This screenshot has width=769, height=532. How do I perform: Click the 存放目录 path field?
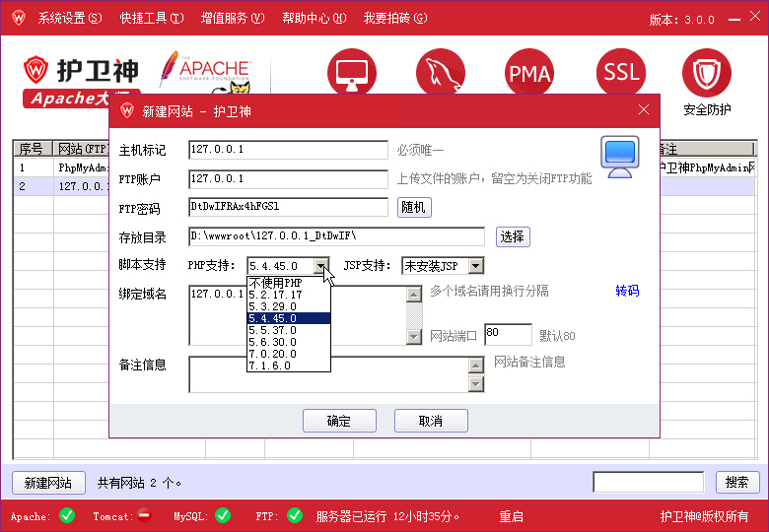336,236
